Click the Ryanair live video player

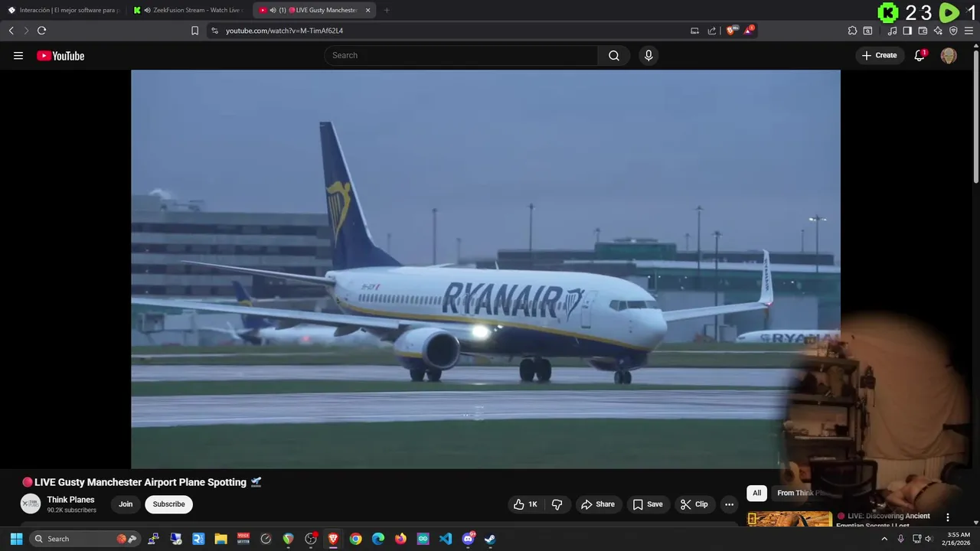pyautogui.click(x=485, y=269)
